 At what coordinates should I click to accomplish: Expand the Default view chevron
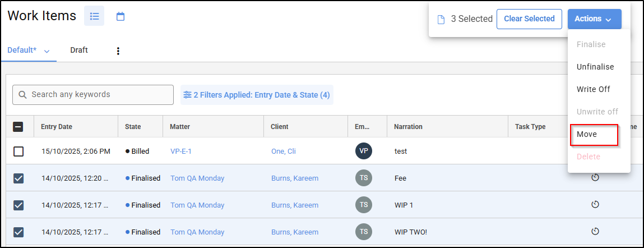click(47, 51)
